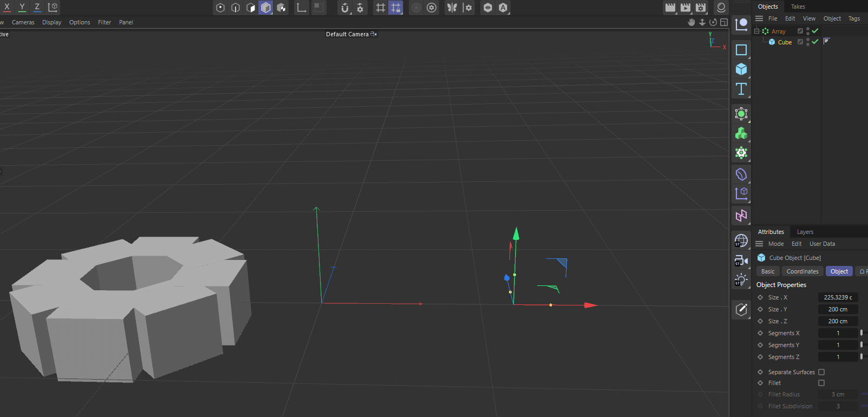
Task: Click the hexagon eye visibility icon
Action: [x=488, y=8]
